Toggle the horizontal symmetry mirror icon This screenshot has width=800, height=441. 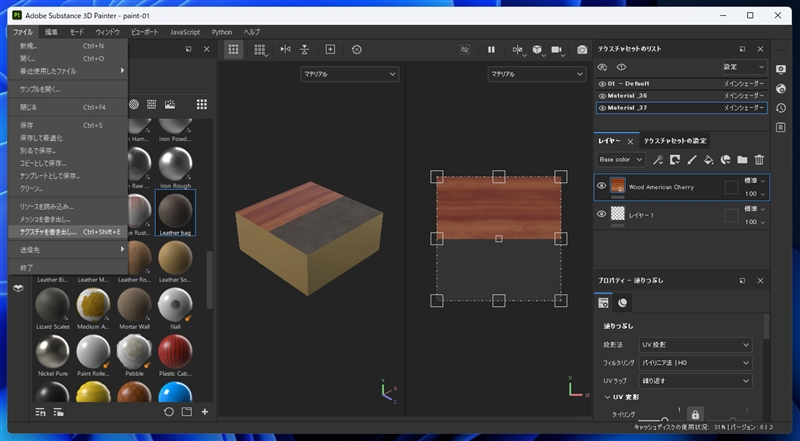point(286,50)
